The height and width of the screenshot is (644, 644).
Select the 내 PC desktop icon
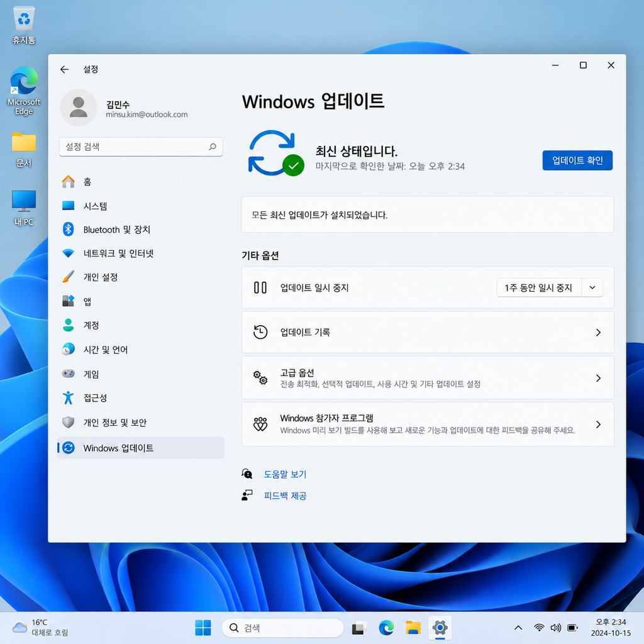point(24,208)
